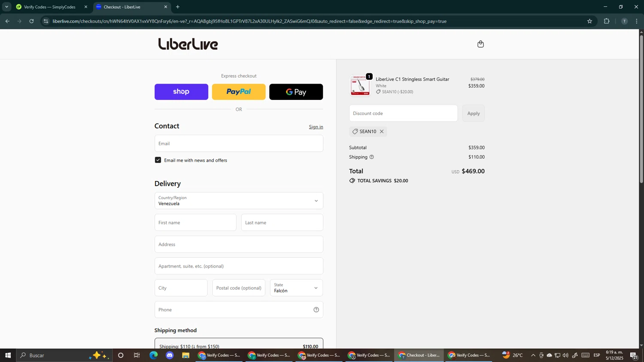Expand the Country/Region dropdown
The height and width of the screenshot is (362, 644).
tap(239, 201)
